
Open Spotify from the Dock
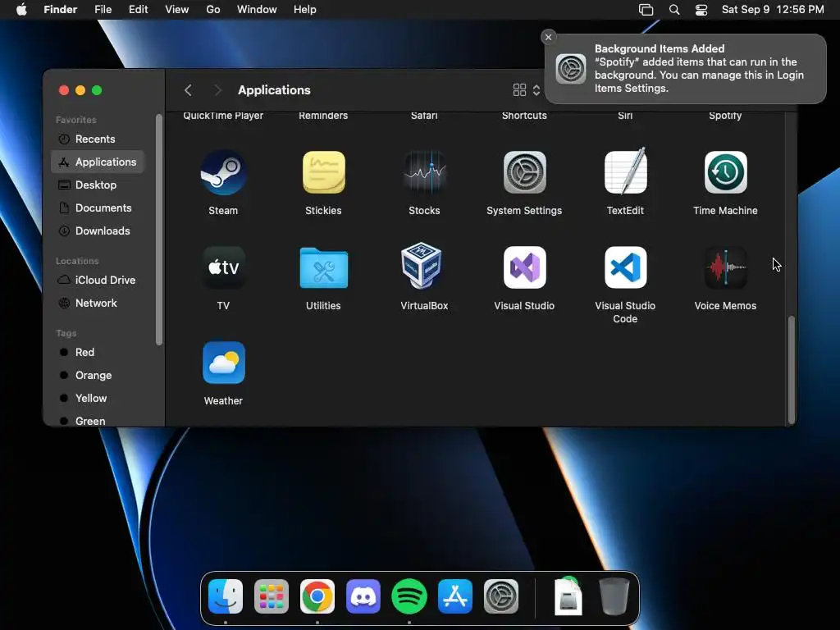[x=409, y=596]
